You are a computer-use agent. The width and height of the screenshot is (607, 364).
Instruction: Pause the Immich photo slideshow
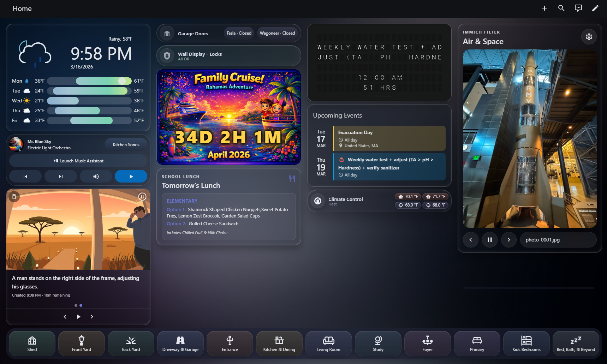pos(490,240)
